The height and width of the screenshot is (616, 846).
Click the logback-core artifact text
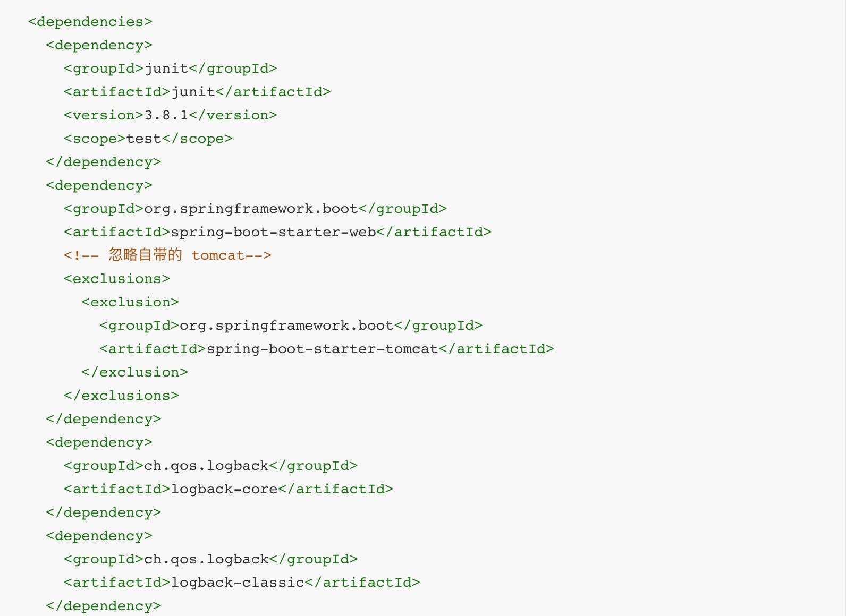224,489
